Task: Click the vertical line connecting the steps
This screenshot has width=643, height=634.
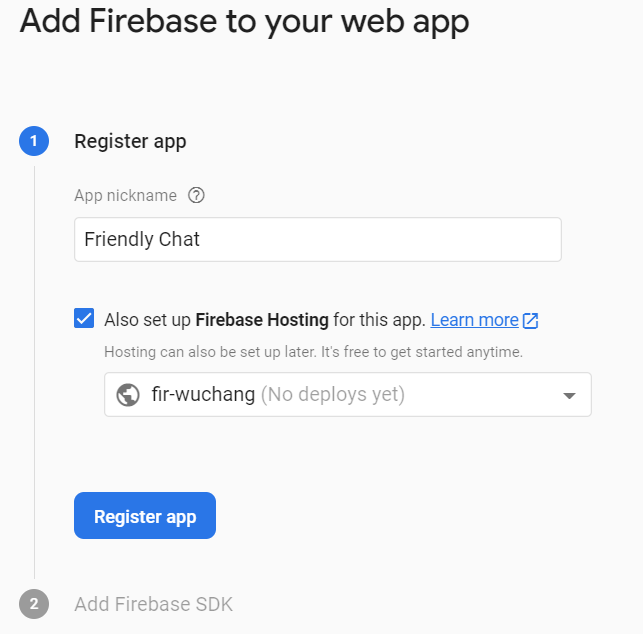Action: tap(34, 370)
